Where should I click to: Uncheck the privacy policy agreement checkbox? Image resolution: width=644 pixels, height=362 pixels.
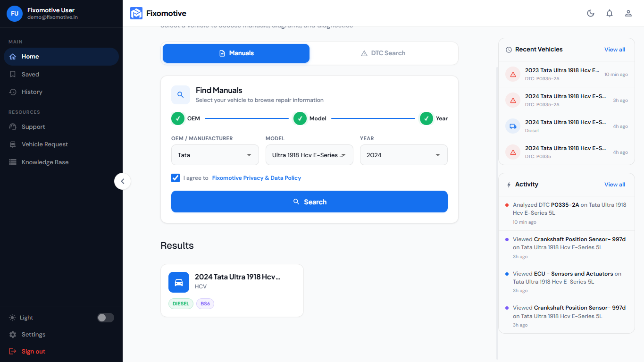click(176, 178)
